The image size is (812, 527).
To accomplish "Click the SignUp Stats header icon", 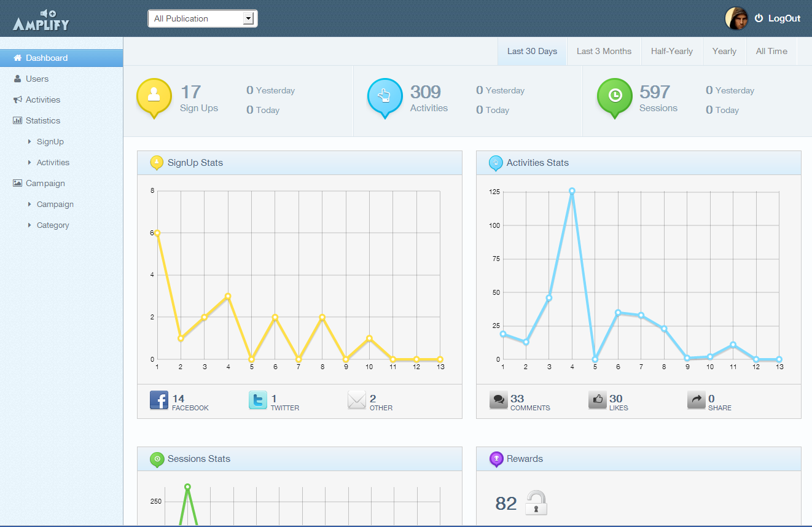I will click(157, 163).
